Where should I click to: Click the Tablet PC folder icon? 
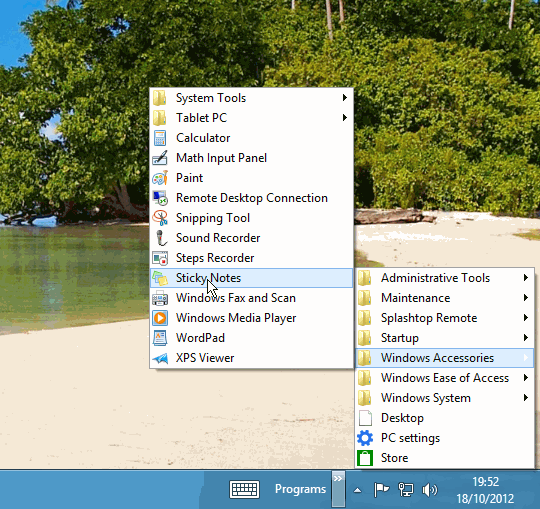(x=159, y=118)
